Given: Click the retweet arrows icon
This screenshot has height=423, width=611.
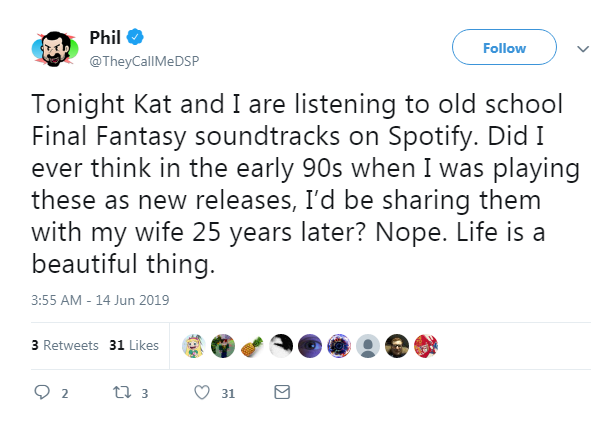Looking at the screenshot, I should (122, 392).
